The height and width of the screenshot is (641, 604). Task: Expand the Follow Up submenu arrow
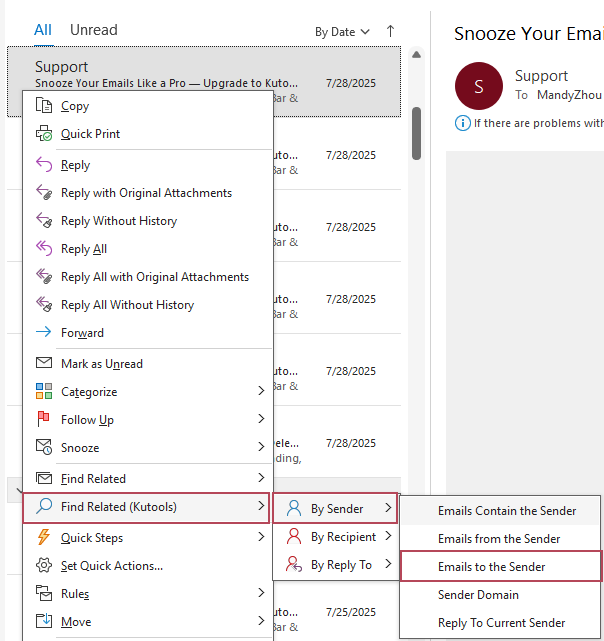tap(261, 419)
